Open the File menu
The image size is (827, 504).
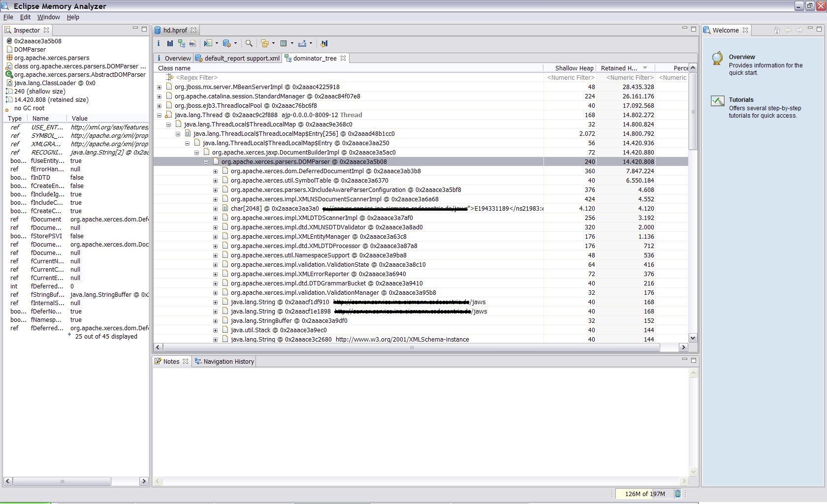coord(8,17)
